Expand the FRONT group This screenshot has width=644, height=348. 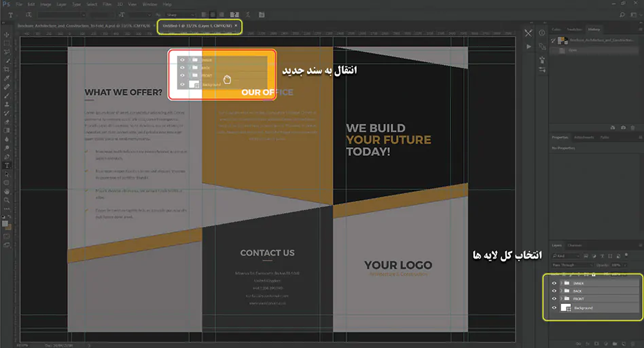(561, 298)
